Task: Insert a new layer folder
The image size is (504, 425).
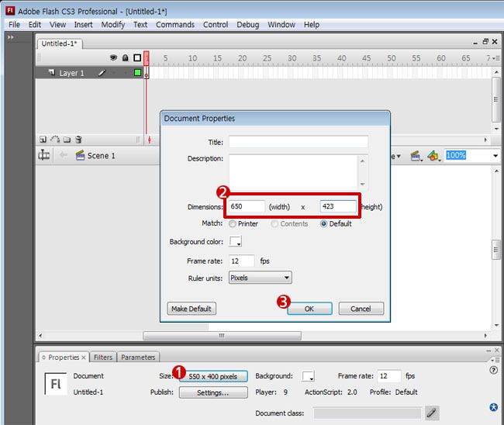Action: coord(67,140)
